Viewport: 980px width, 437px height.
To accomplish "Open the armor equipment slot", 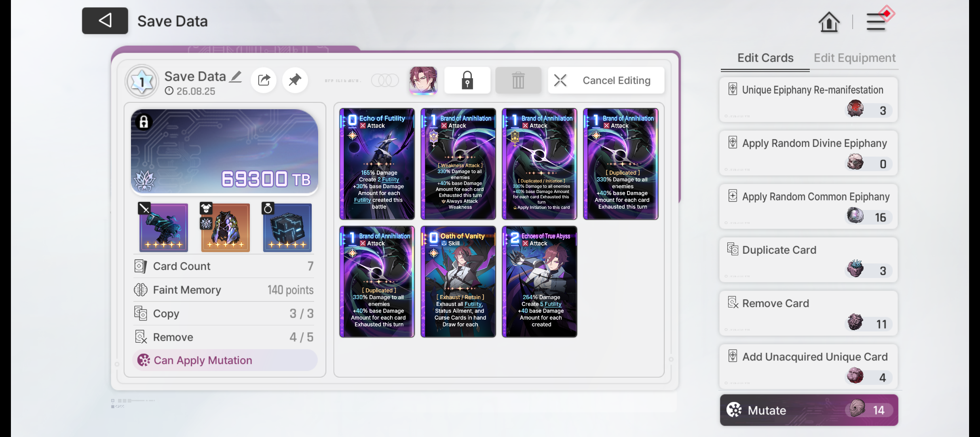I will 225,227.
